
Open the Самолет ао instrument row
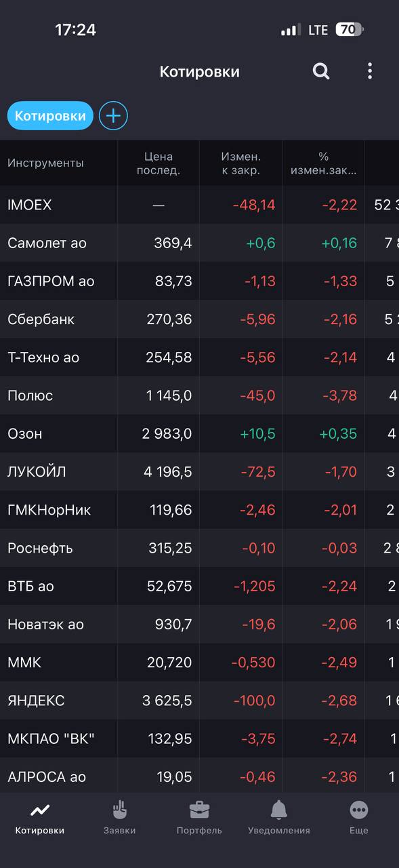(199, 243)
